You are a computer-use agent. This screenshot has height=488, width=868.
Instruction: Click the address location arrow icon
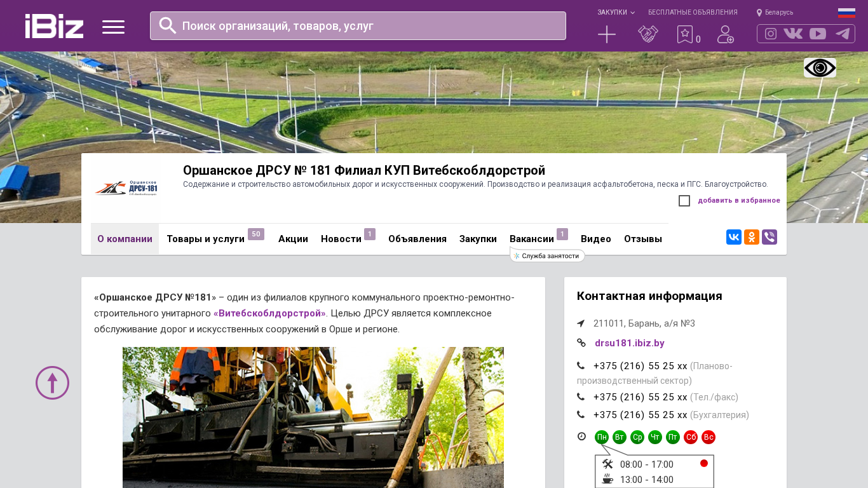point(581,323)
